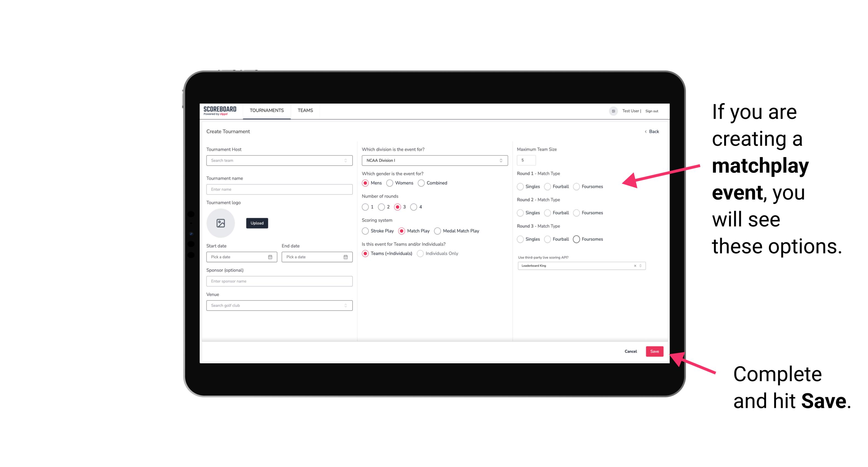Switch to the TOURNAMENTS tab
This screenshot has height=467, width=868.
point(267,110)
